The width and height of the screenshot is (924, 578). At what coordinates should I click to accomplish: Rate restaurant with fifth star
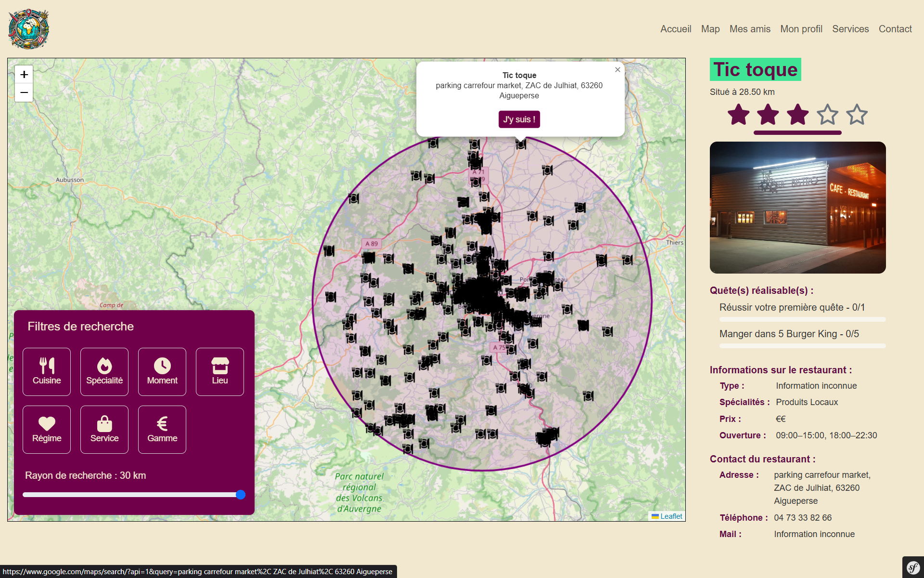pos(857,115)
